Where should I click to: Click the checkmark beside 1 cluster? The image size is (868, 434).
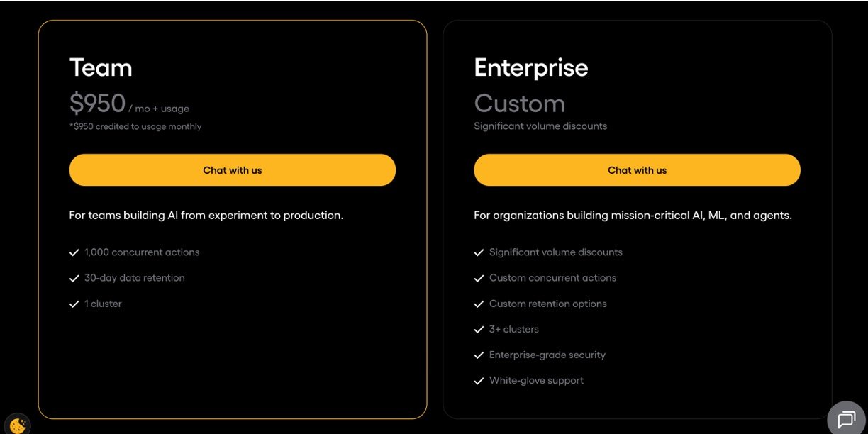click(74, 304)
